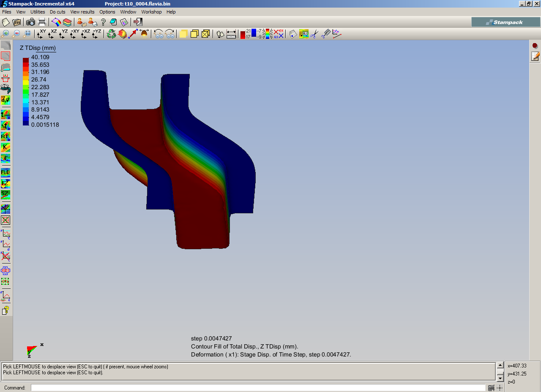Open the View results menu
The image size is (541, 392).
(x=82, y=12)
